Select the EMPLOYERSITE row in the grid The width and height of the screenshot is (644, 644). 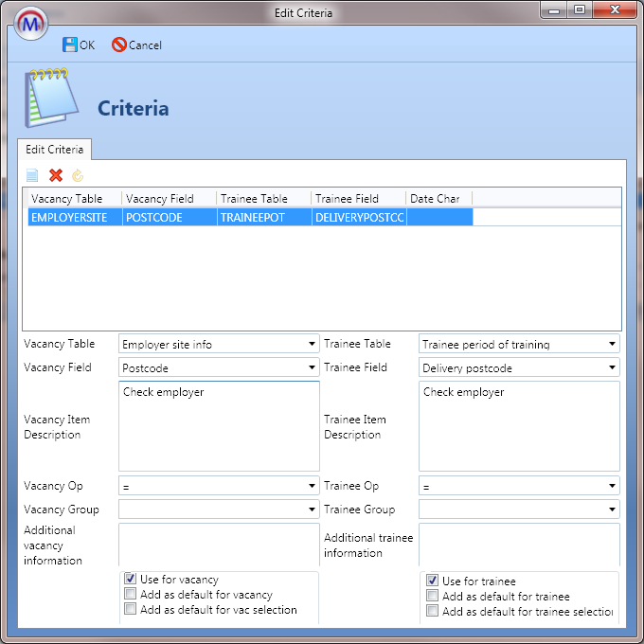coord(74,217)
